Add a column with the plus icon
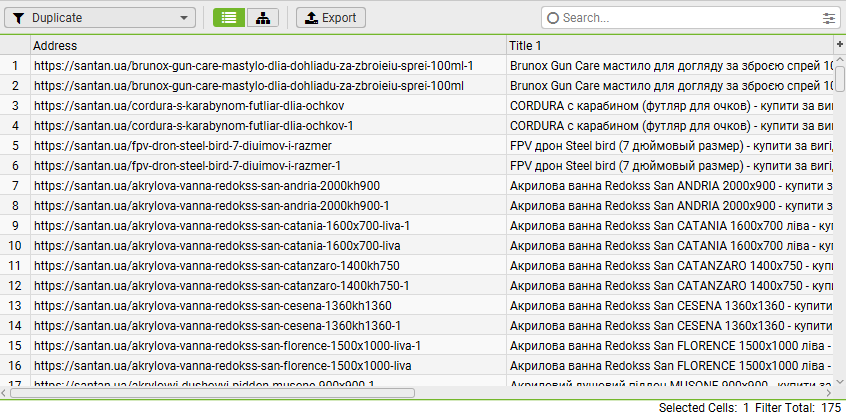This screenshot has height=415, width=846. click(839, 45)
